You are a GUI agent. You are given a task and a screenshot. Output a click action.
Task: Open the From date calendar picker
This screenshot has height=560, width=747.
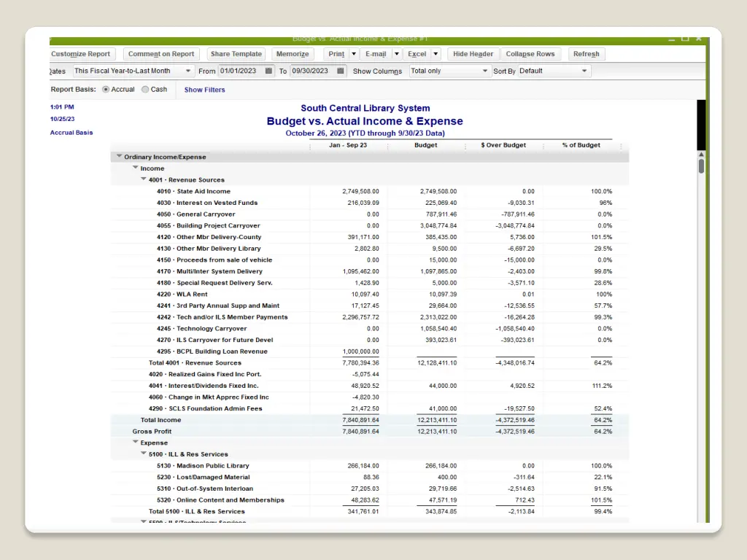[268, 71]
